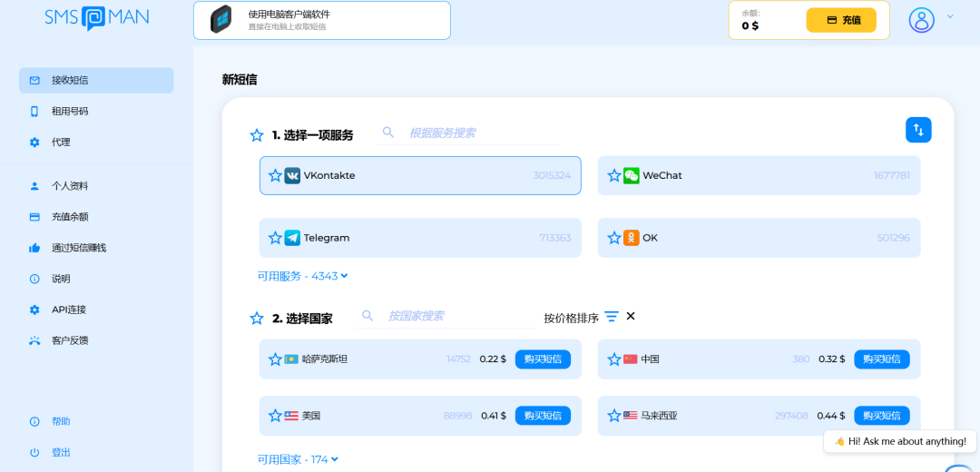Click the person icon beside 个人资料
The image size is (980, 472).
(x=34, y=186)
